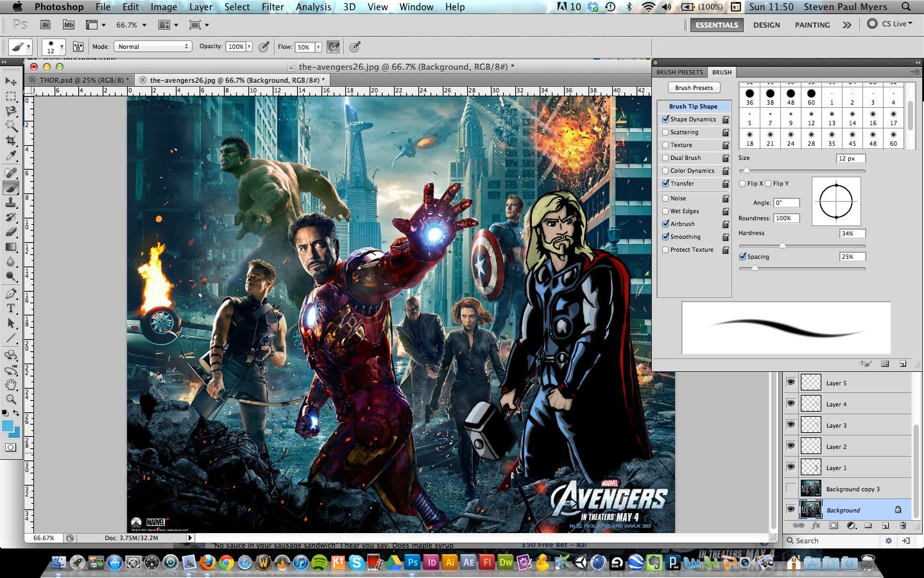Open the layer style fx menu
This screenshot has width=924, height=578.
[x=816, y=525]
